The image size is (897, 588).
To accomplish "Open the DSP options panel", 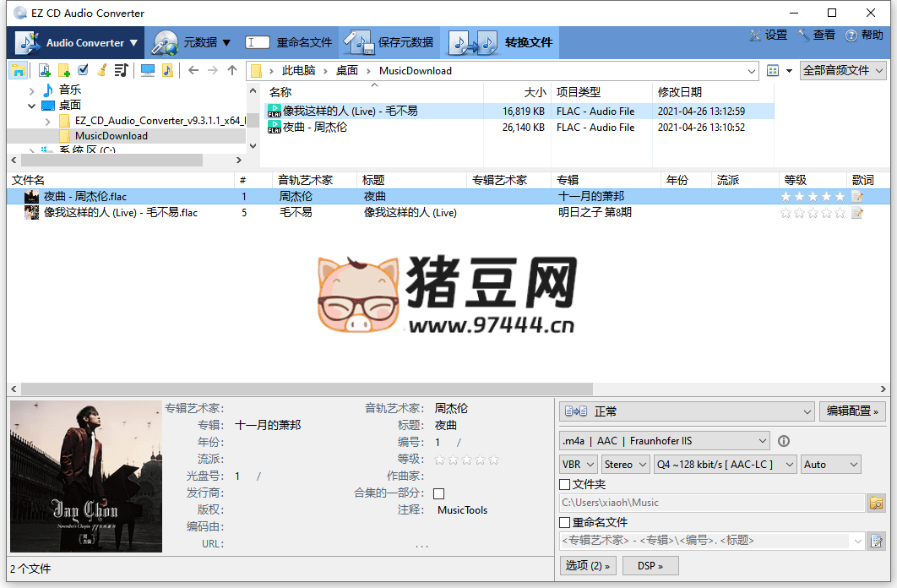I will (x=650, y=565).
